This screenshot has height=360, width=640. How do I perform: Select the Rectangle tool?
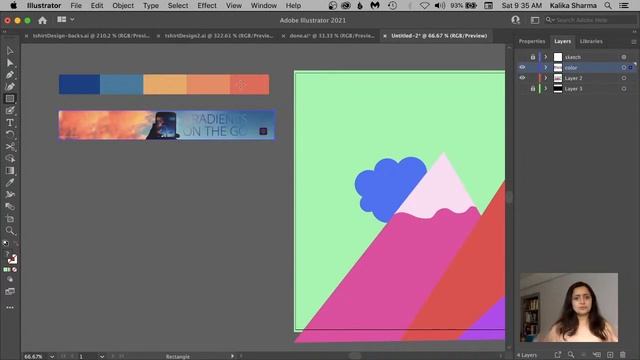(x=10, y=99)
